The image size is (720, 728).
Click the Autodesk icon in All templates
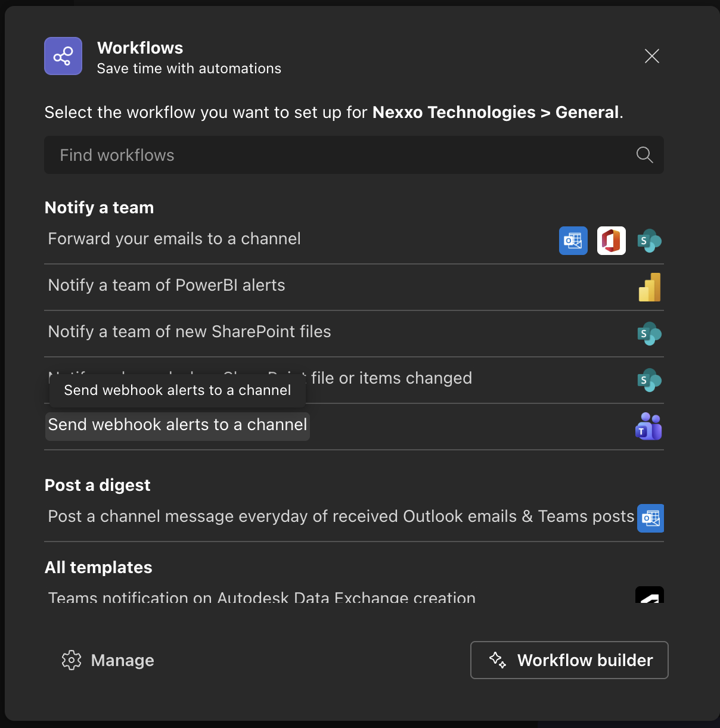click(x=649, y=595)
